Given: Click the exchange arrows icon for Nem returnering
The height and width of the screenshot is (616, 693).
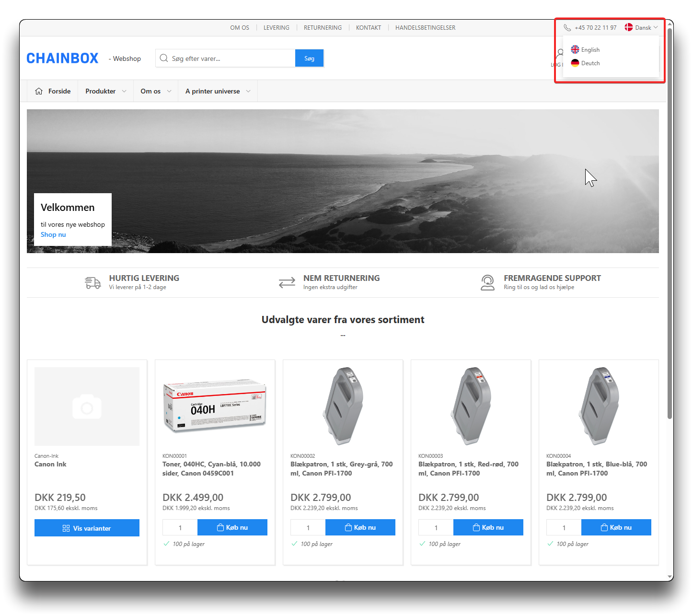Looking at the screenshot, I should tap(287, 282).
